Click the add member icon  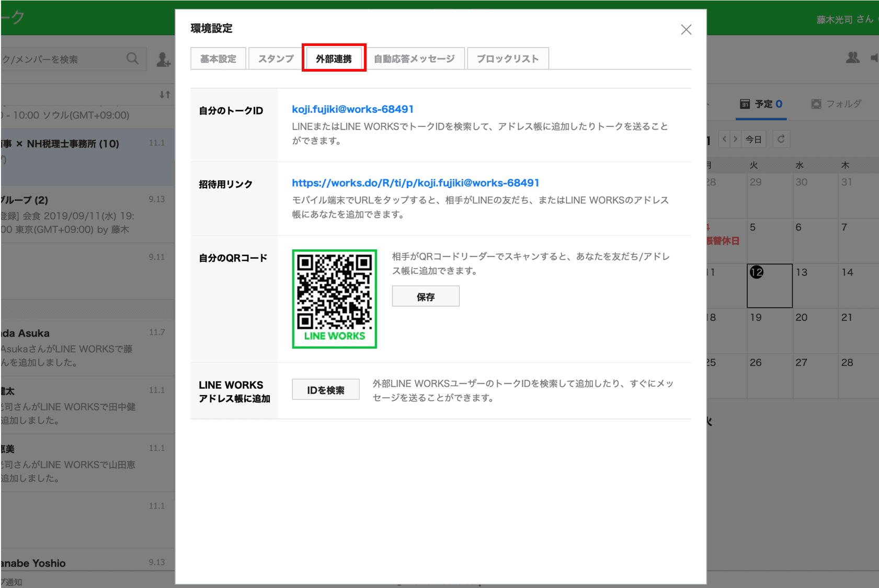163,60
